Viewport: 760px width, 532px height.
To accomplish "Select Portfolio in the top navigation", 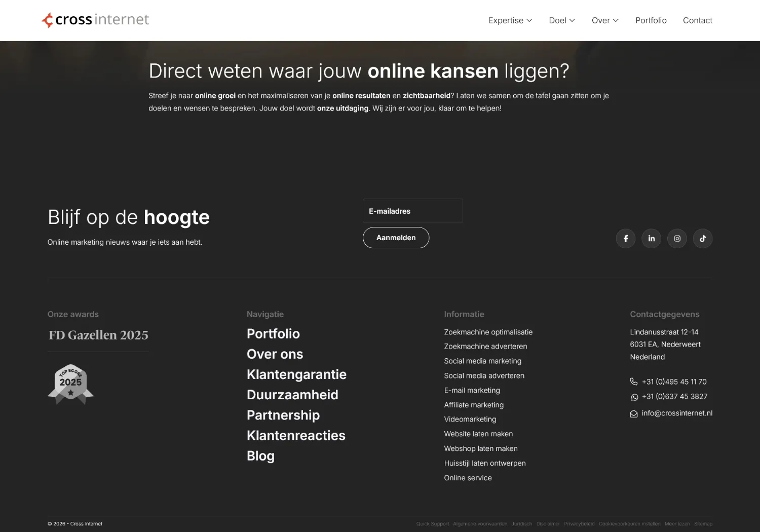I will click(x=651, y=20).
